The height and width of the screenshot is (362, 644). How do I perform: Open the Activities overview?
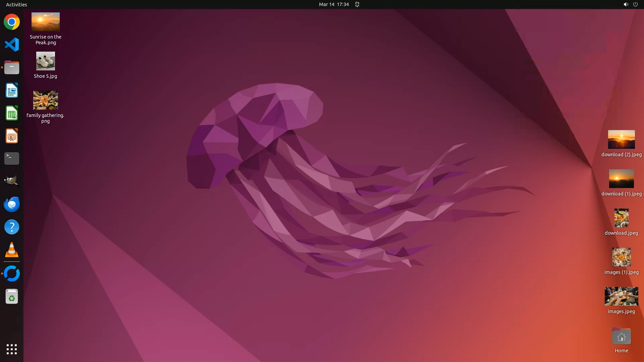[16, 4]
